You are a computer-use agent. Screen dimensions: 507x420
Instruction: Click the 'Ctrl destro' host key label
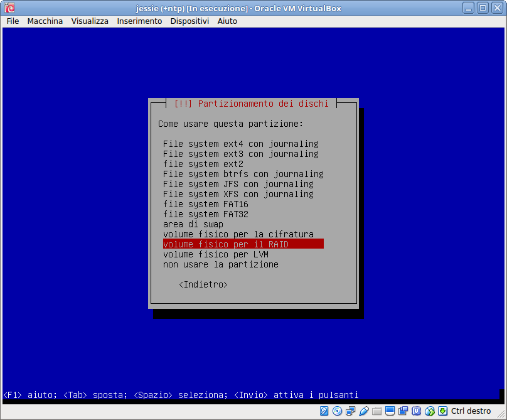pos(471,411)
